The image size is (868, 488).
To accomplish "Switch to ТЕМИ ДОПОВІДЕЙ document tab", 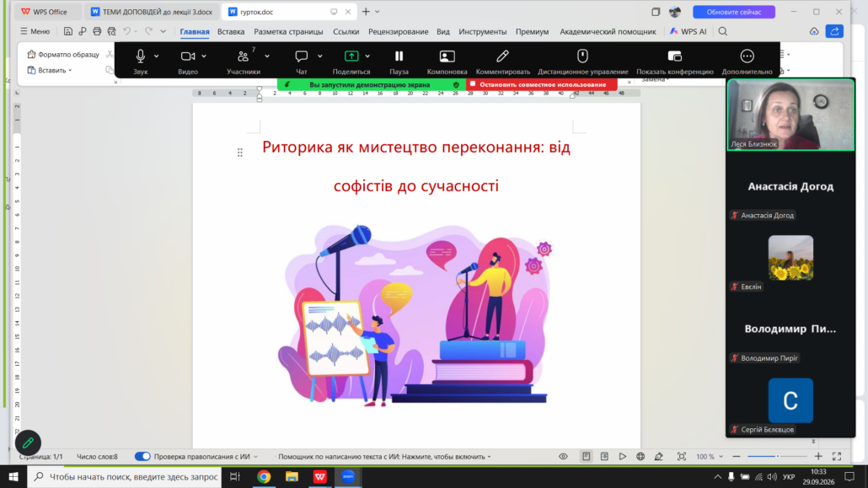I will click(x=151, y=12).
